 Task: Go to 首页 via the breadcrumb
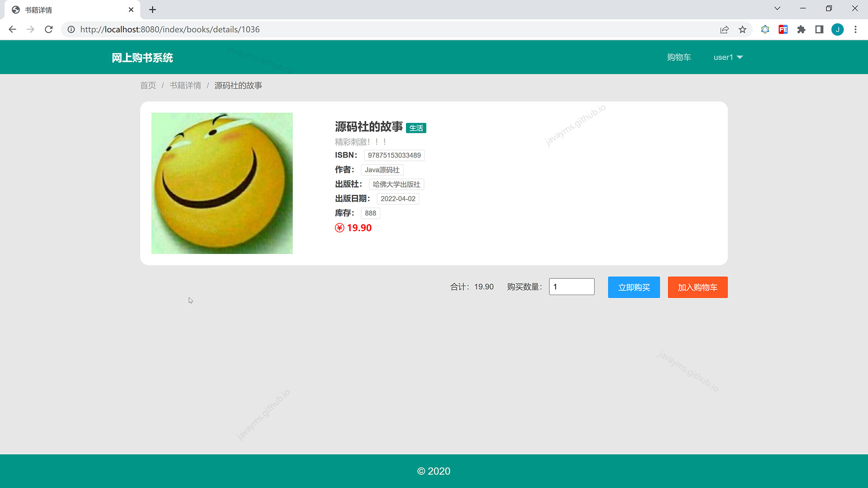(148, 85)
